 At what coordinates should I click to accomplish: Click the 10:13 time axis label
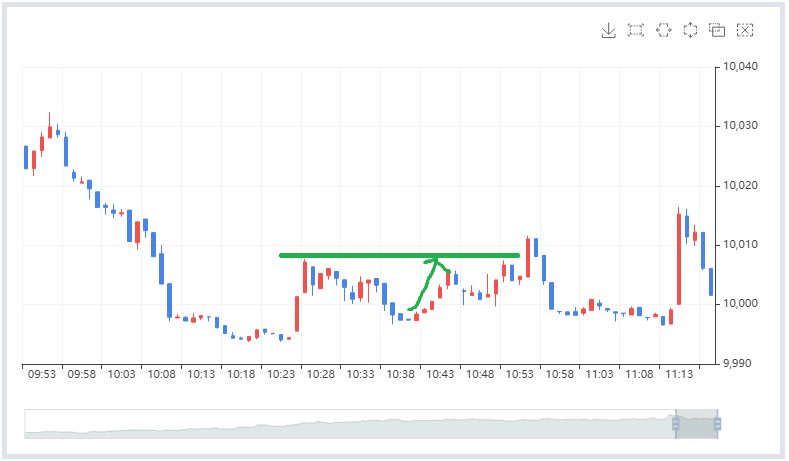point(201,374)
